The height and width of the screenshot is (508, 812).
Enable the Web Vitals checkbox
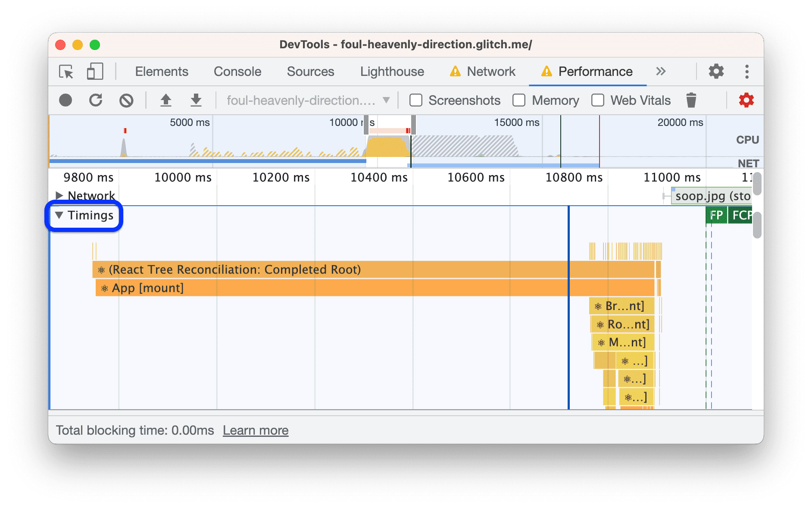pyautogui.click(x=598, y=100)
